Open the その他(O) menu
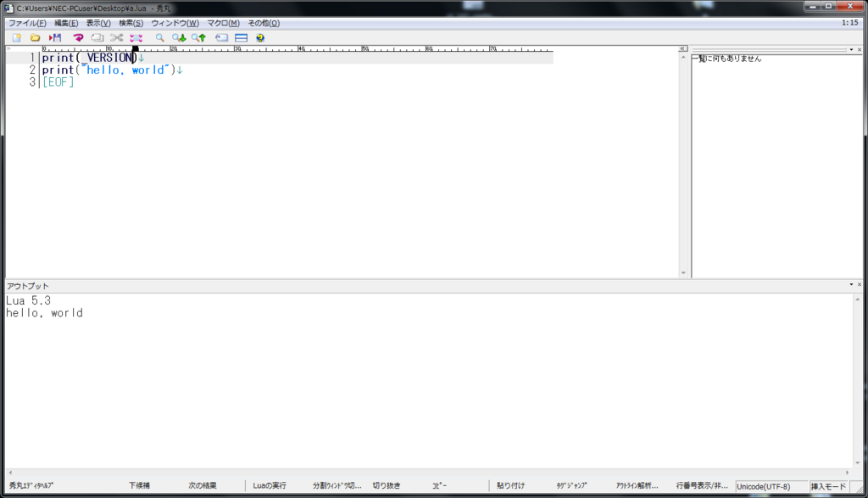Viewport: 868px width, 498px height. (264, 23)
